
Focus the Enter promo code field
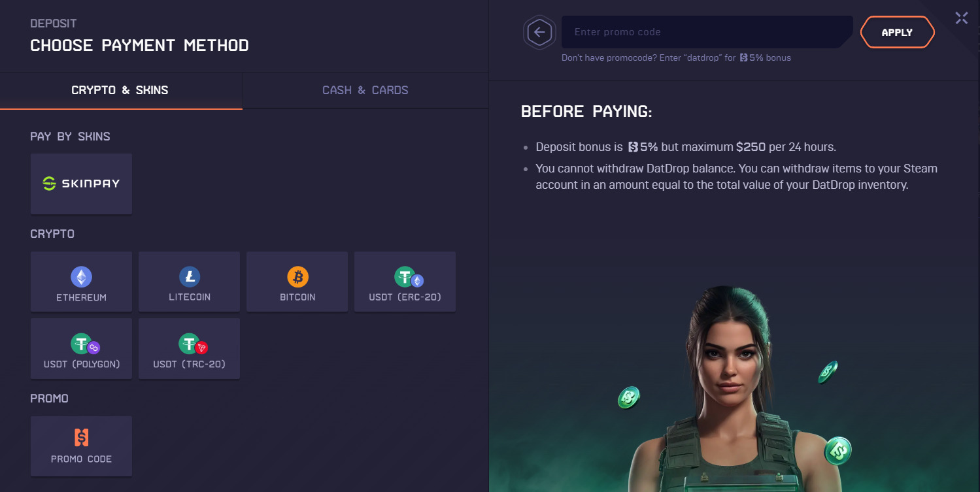coord(707,32)
